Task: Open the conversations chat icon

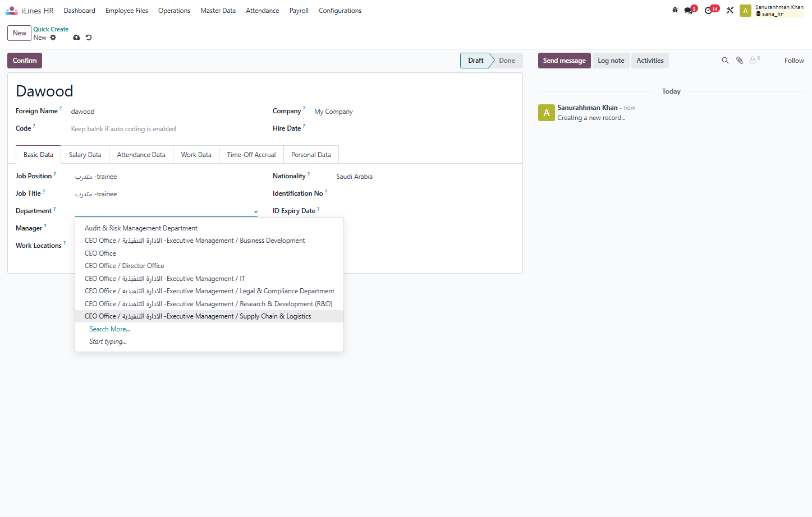Action: click(689, 11)
